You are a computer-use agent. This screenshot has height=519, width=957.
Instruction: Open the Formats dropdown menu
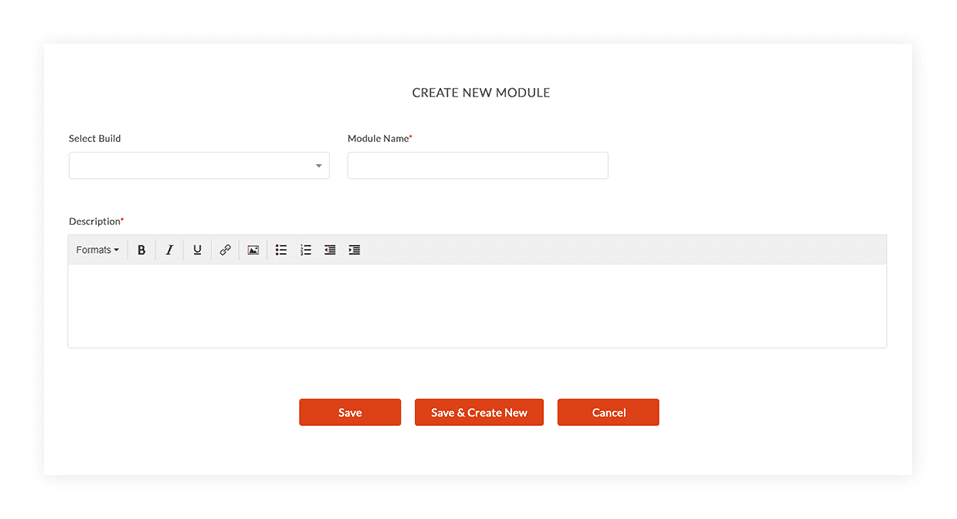(97, 250)
